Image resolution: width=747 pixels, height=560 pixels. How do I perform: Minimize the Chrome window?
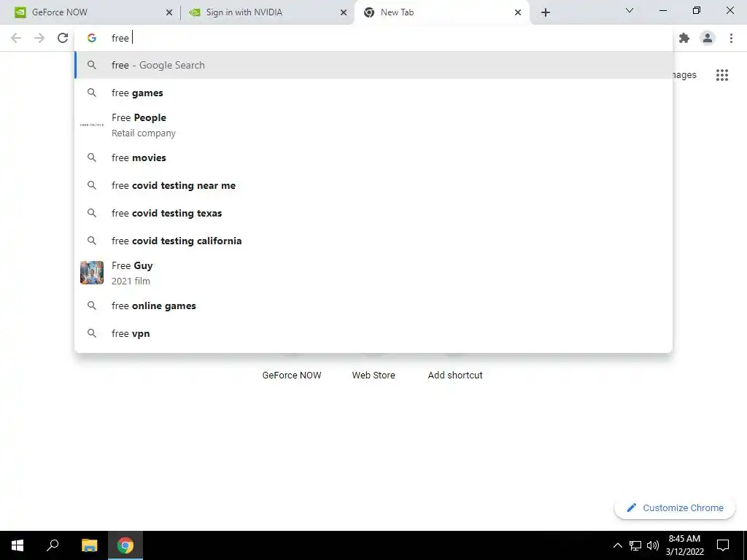click(x=662, y=10)
